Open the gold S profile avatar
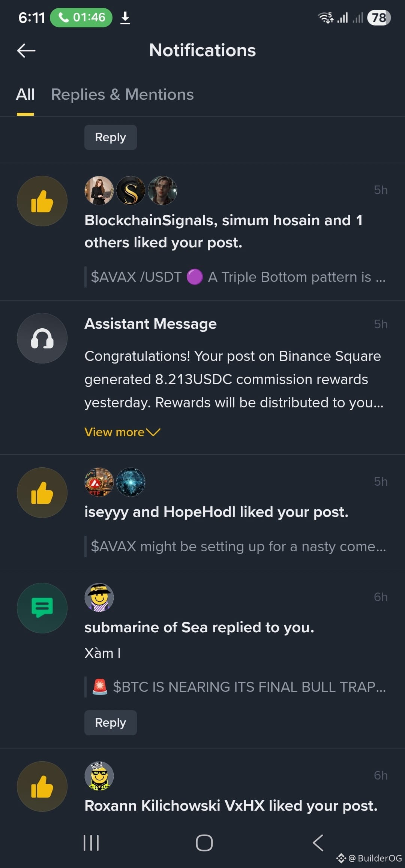This screenshot has width=405, height=868. point(130,190)
